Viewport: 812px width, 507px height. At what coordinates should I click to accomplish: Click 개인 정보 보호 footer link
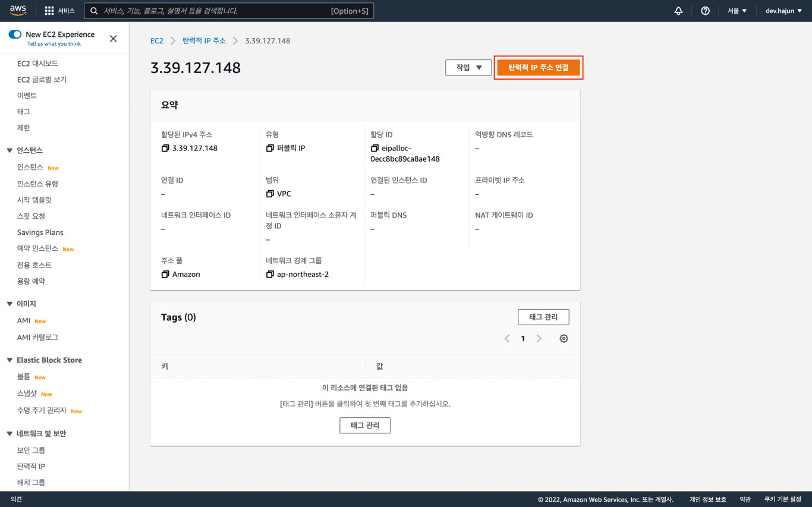(707, 499)
